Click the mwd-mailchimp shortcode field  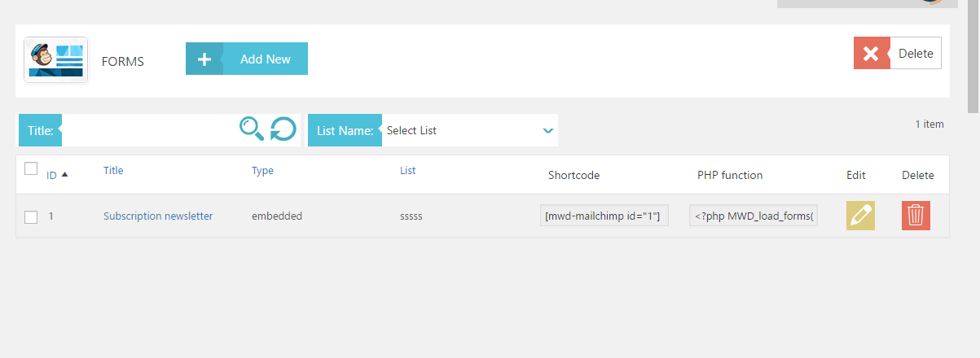point(604,216)
